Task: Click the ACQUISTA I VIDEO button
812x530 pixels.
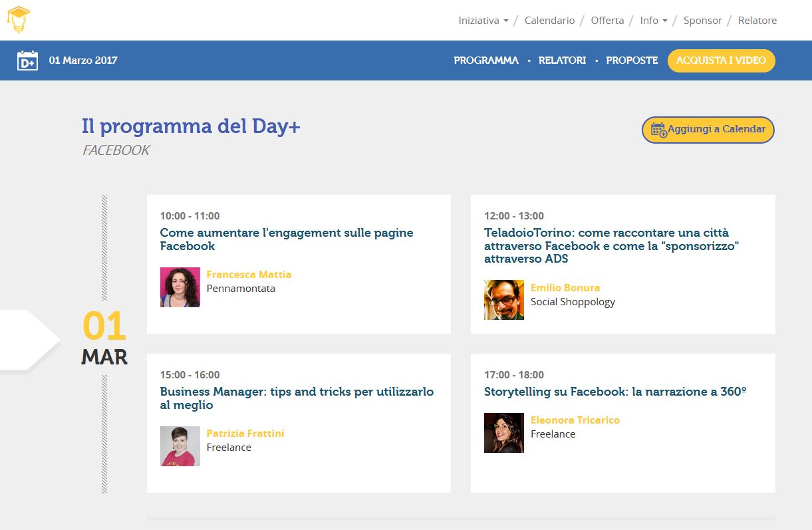Action: [721, 61]
